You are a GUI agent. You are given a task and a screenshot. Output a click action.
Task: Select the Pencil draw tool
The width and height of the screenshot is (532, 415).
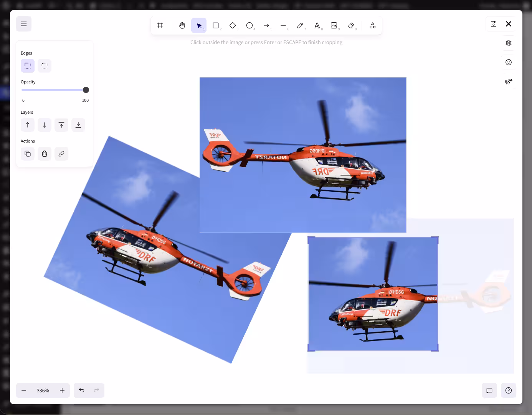[300, 25]
